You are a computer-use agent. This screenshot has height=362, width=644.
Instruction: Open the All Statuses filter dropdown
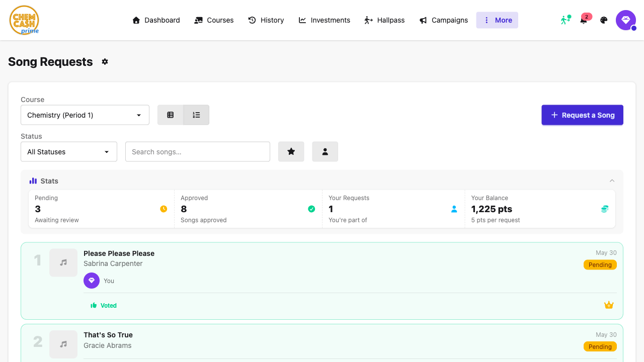(69, 152)
